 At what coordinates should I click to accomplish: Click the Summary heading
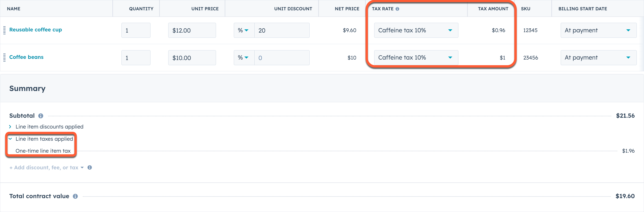tap(27, 88)
